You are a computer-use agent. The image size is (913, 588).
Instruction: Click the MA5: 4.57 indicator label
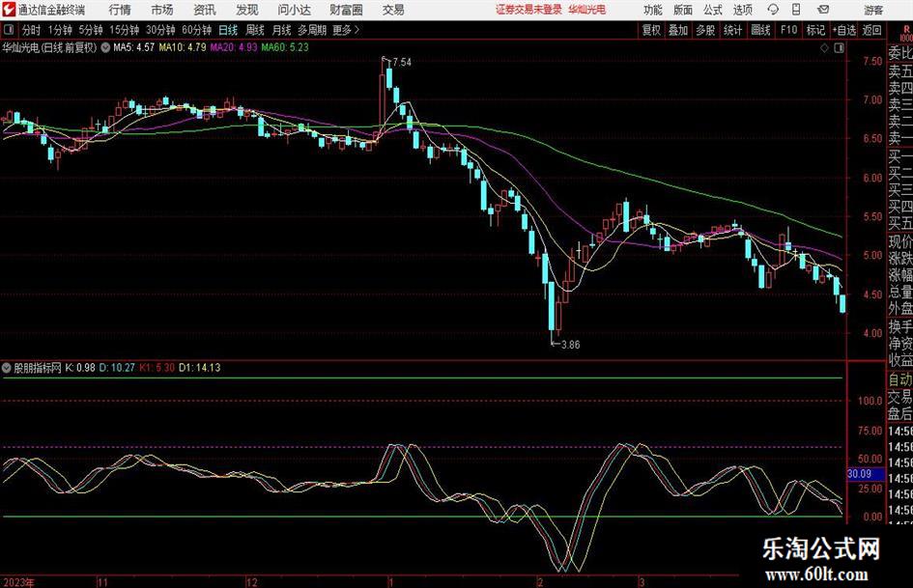point(134,47)
